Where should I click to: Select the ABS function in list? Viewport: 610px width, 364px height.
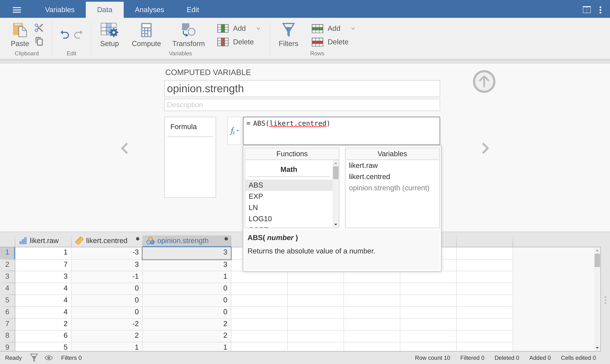289,185
